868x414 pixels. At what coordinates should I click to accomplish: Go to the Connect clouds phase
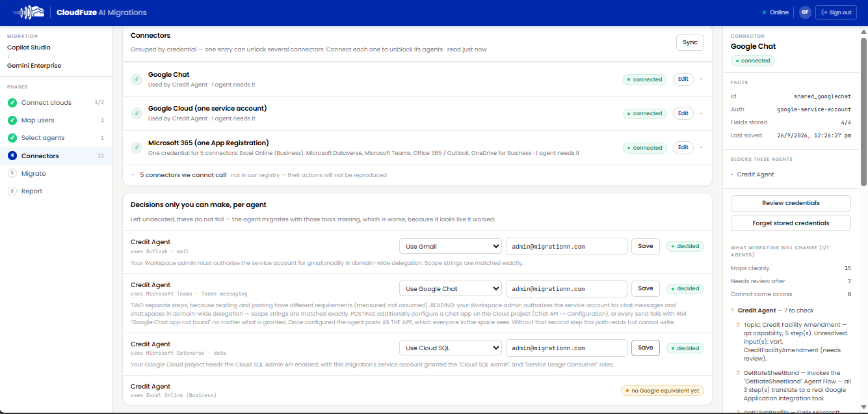point(56,103)
